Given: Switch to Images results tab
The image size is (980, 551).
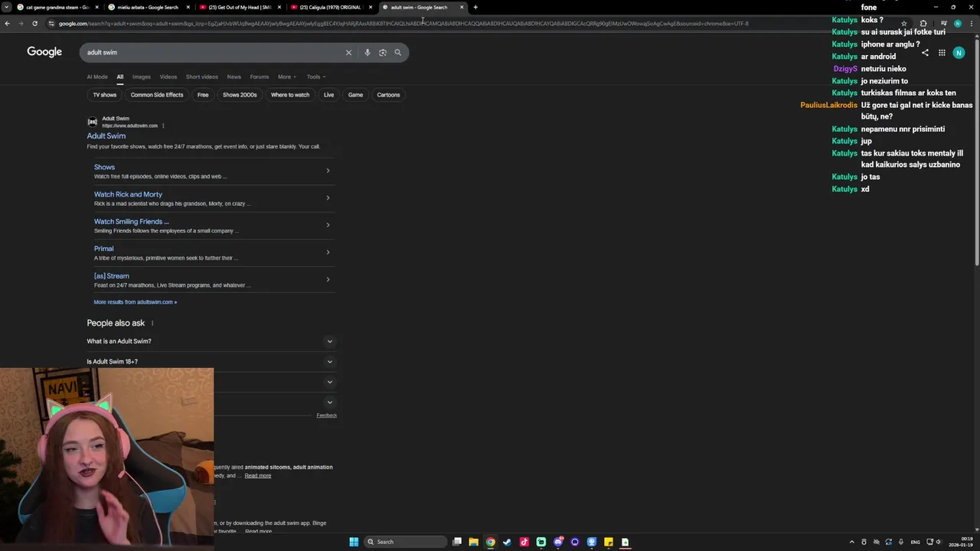Looking at the screenshot, I should pyautogui.click(x=142, y=77).
